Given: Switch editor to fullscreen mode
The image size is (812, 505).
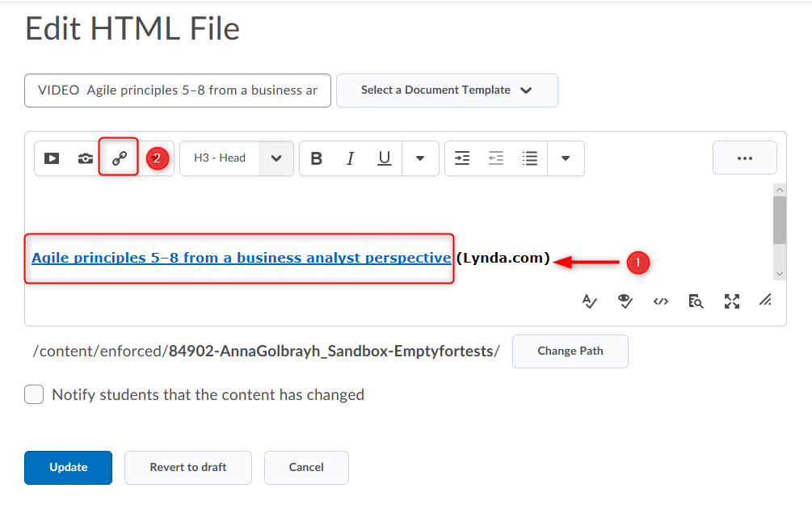Looking at the screenshot, I should point(732,301).
